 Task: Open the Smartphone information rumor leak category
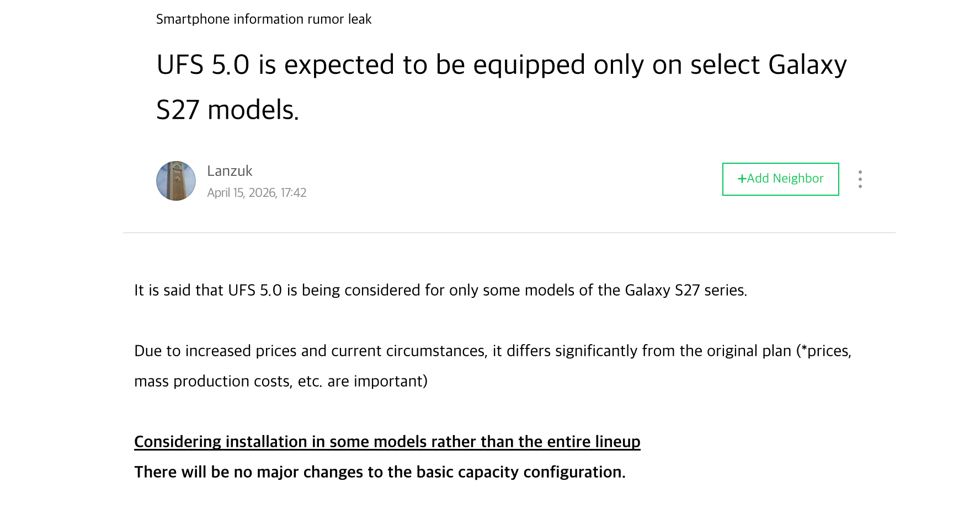(264, 19)
